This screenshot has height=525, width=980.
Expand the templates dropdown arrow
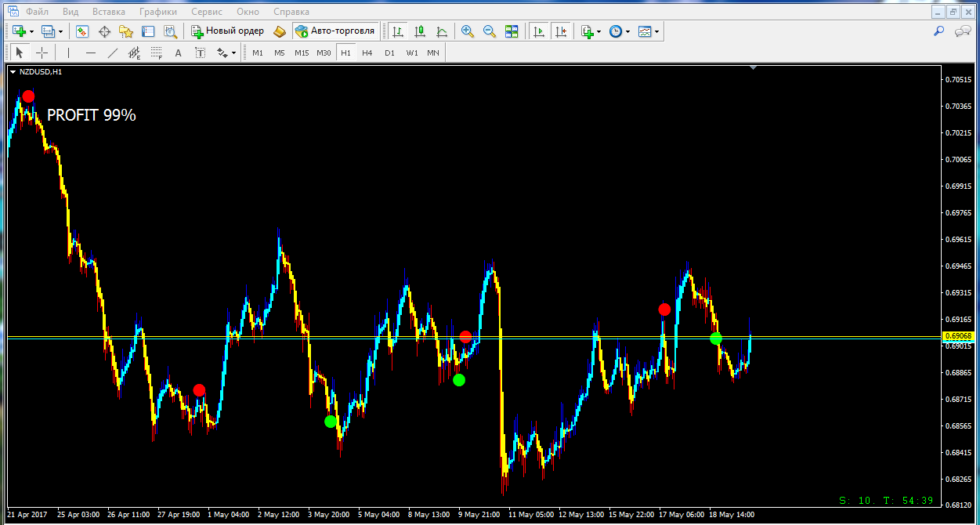(x=657, y=32)
